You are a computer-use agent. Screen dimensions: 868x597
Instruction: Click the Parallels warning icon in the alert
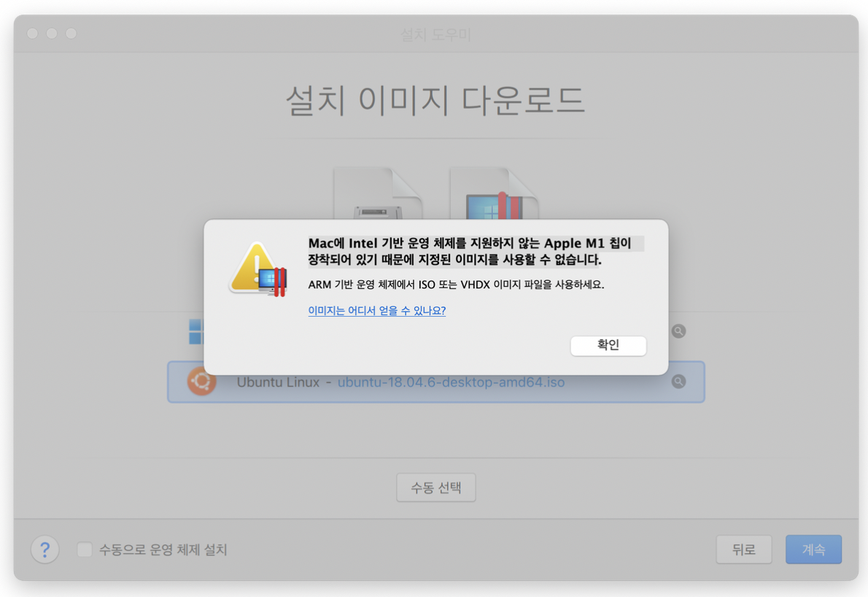pos(258,270)
